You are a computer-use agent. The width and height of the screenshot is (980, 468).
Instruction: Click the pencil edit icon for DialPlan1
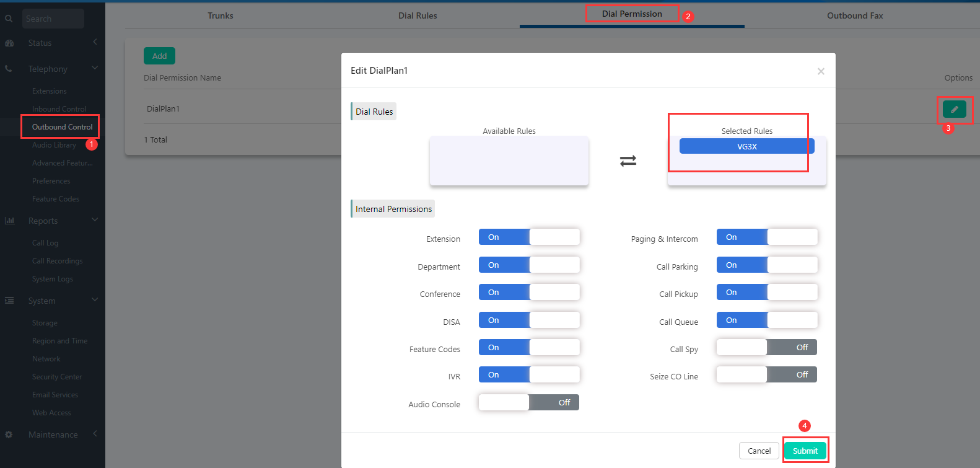(x=955, y=109)
